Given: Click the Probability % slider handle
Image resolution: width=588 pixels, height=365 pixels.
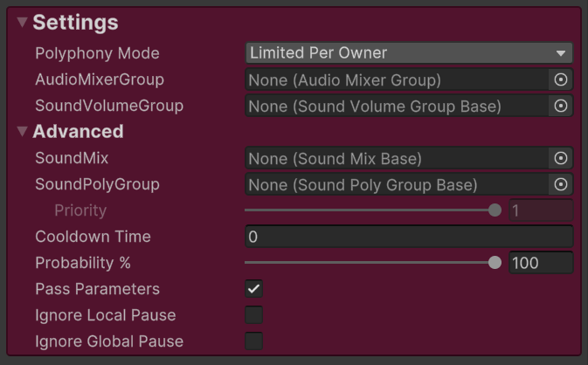Looking at the screenshot, I should coord(495,263).
